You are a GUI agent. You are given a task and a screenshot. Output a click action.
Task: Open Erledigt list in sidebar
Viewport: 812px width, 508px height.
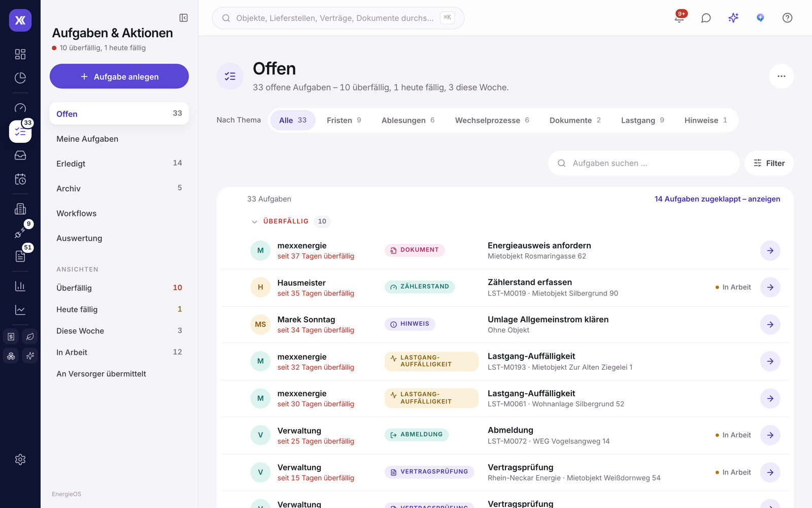pos(119,164)
